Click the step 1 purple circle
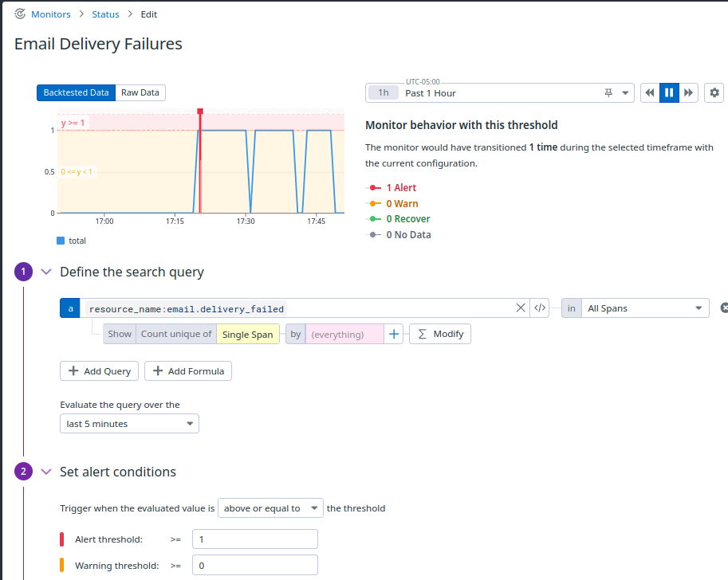 23,272
